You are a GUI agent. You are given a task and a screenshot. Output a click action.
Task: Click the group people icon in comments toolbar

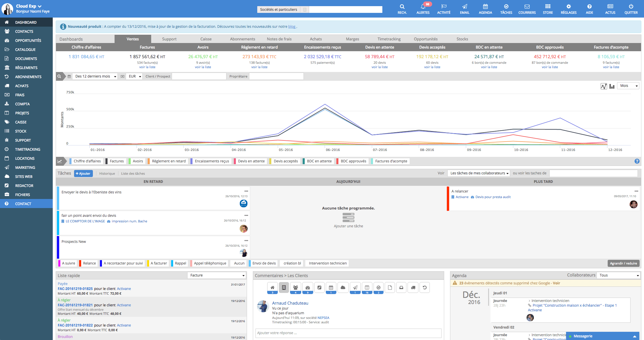(x=296, y=288)
